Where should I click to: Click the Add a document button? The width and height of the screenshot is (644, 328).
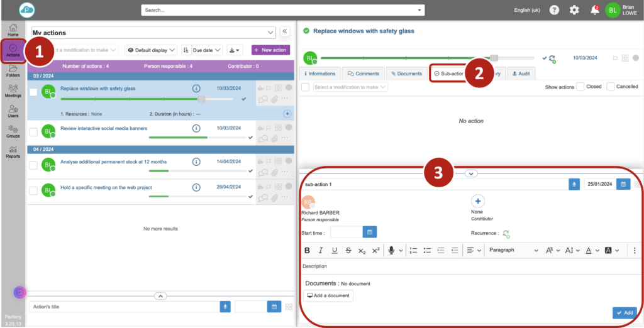click(x=328, y=295)
